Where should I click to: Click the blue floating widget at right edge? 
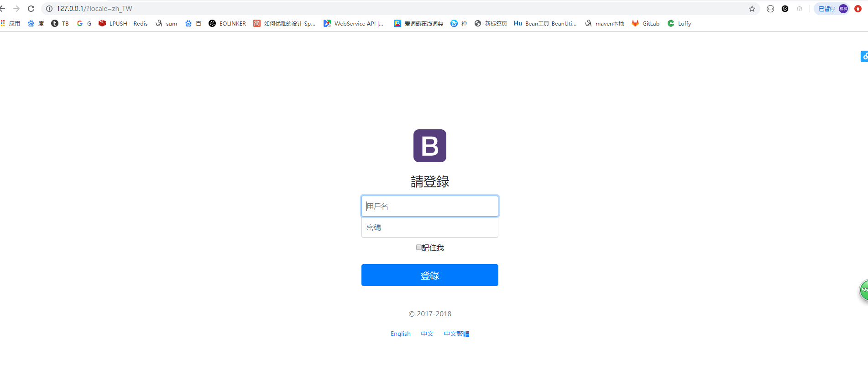pos(864,56)
